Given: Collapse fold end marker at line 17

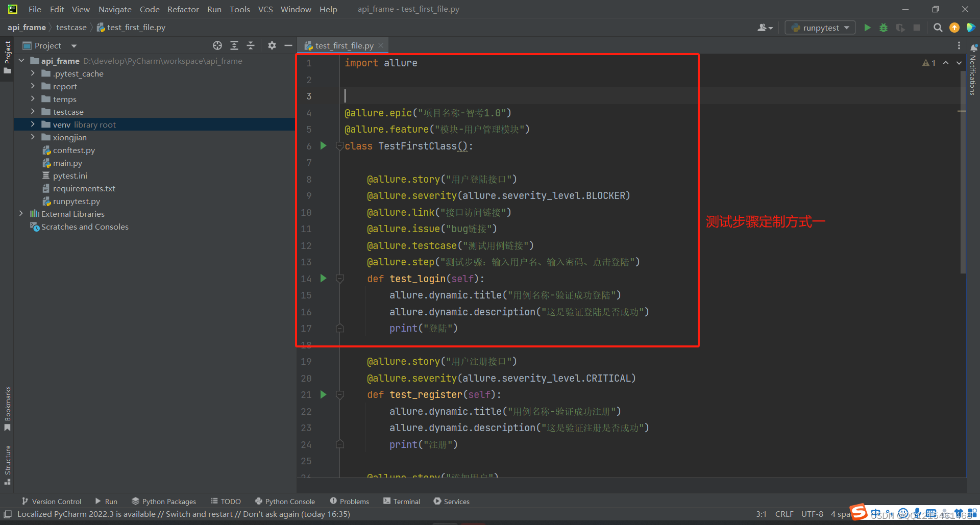Looking at the screenshot, I should (339, 328).
